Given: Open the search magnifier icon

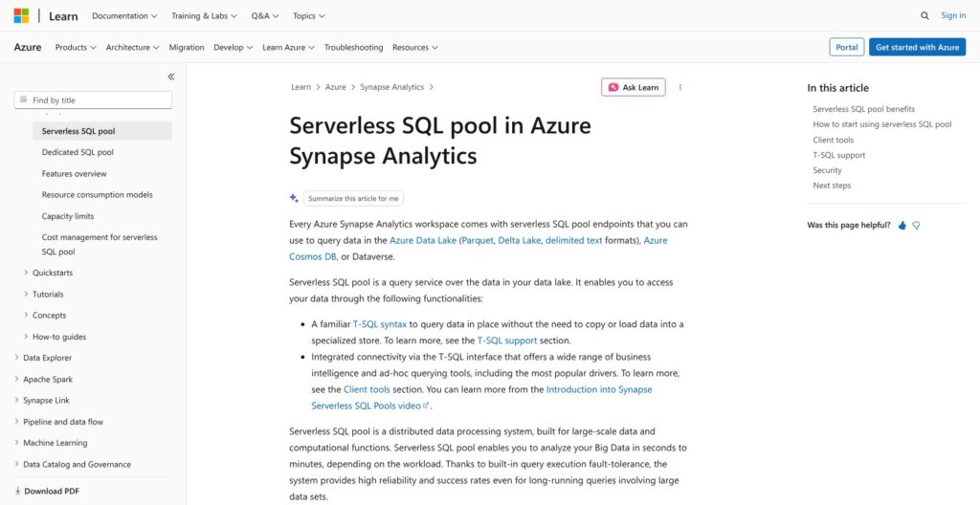Looking at the screenshot, I should point(924,15).
